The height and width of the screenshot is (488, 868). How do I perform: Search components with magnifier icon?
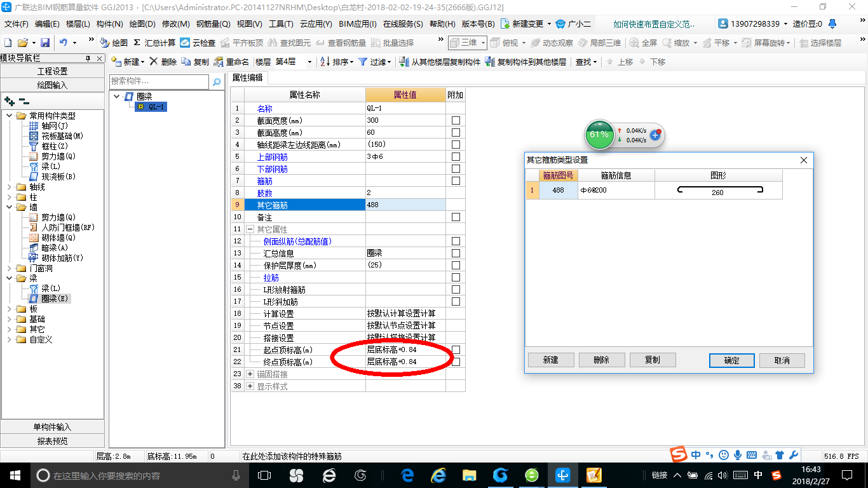pyautogui.click(x=217, y=82)
